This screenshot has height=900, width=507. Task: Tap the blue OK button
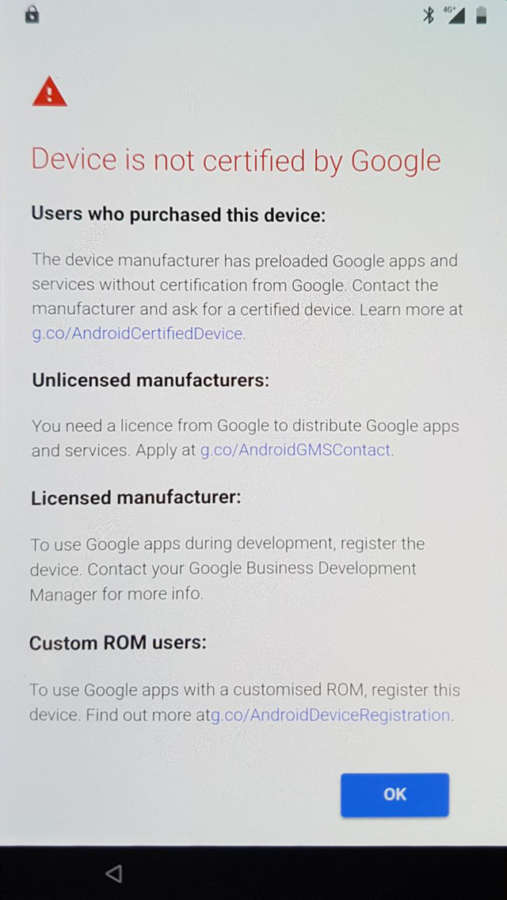pos(394,794)
